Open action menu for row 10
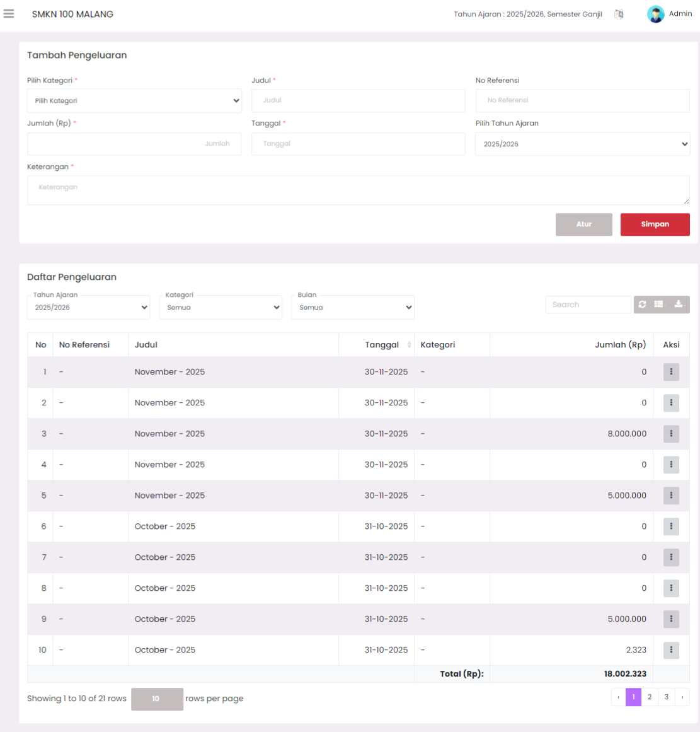Viewport: 700px width, 732px height. click(x=671, y=650)
